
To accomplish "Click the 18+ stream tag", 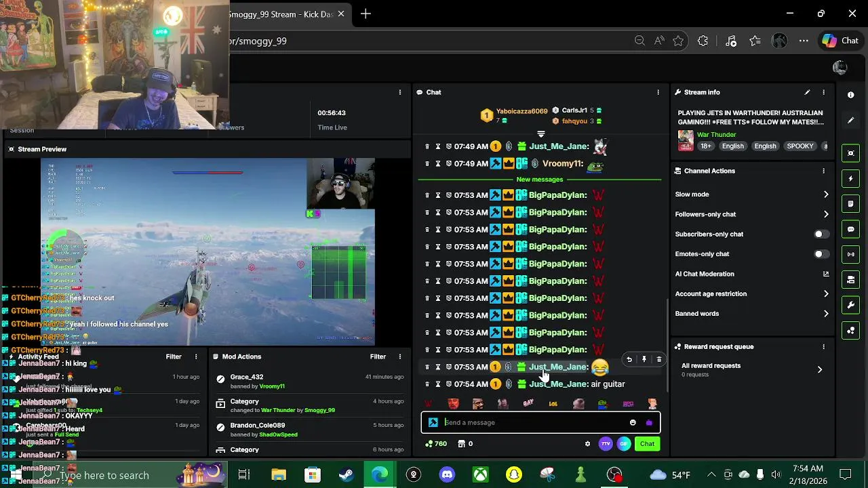I will [x=705, y=146].
